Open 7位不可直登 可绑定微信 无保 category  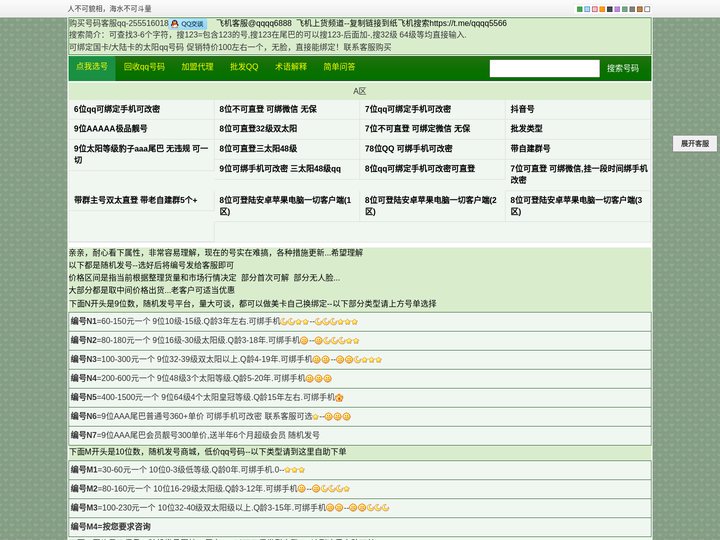pos(417,129)
